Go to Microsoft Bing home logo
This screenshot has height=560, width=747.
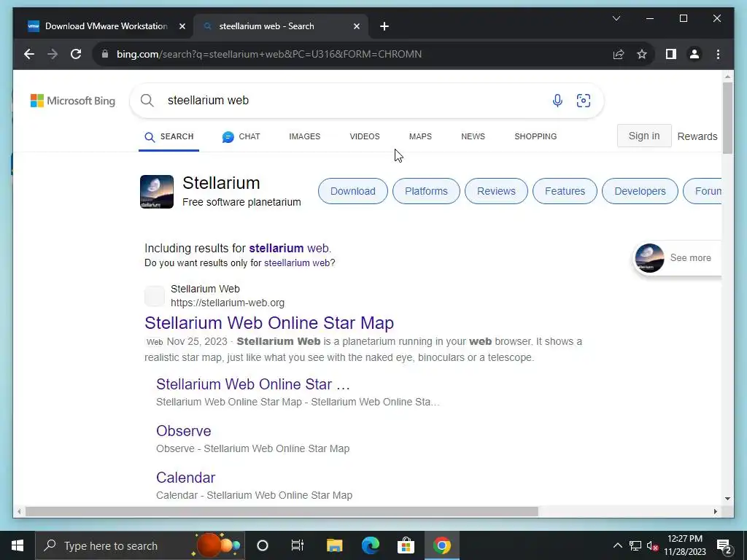(73, 101)
